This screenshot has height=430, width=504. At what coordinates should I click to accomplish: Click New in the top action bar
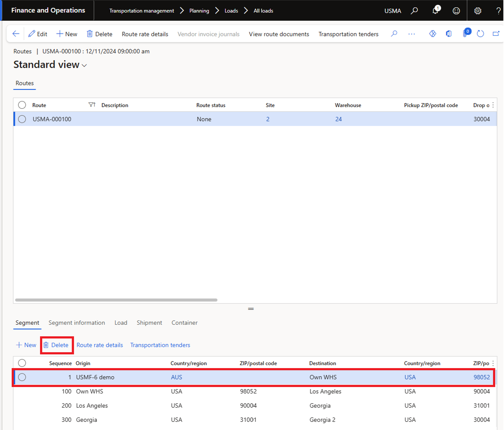(67, 34)
